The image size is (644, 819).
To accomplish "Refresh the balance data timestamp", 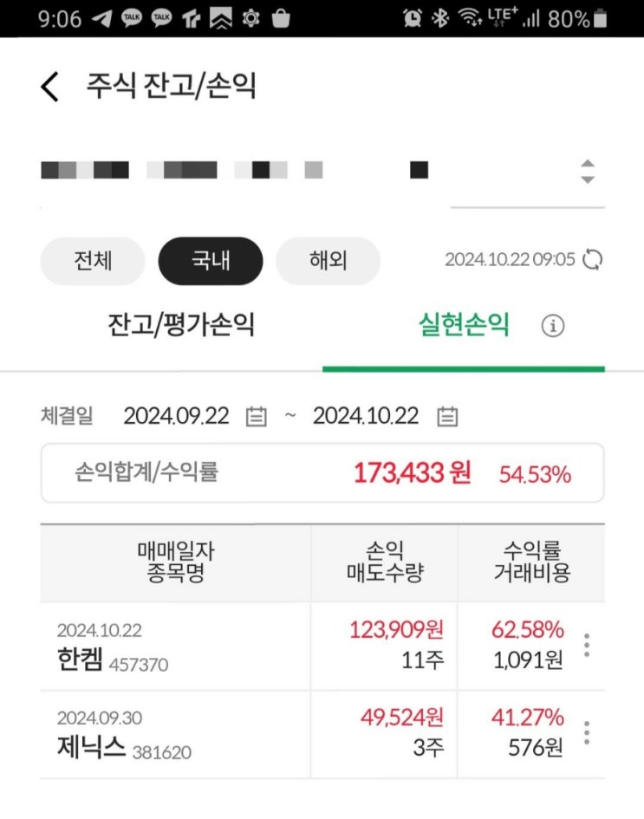I will click(x=593, y=260).
